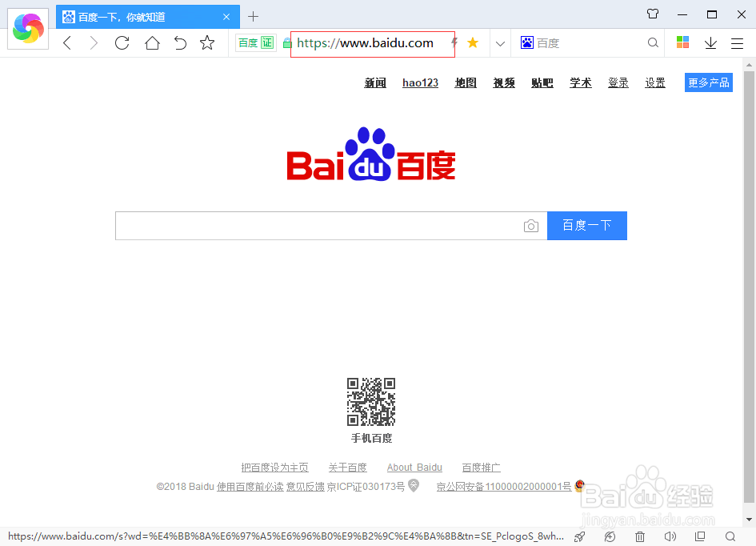This screenshot has width=756, height=546.
Task: Click the status bar refresh-lightning icon
Action: (x=610, y=536)
